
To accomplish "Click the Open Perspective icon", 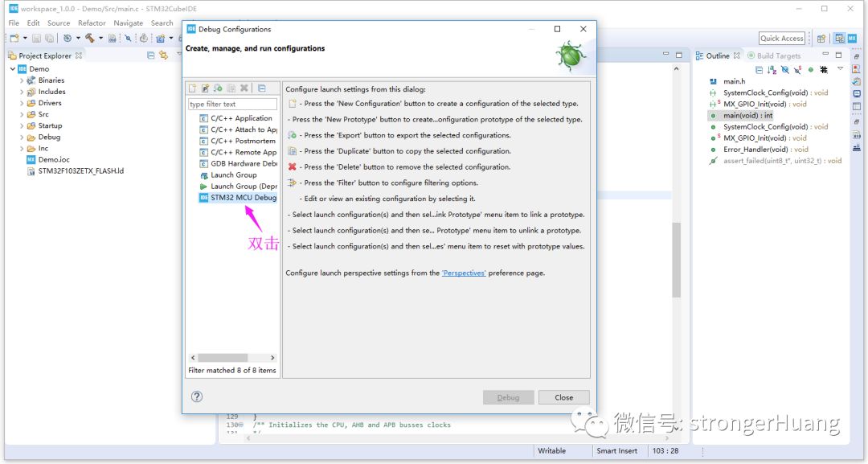I will (x=821, y=39).
